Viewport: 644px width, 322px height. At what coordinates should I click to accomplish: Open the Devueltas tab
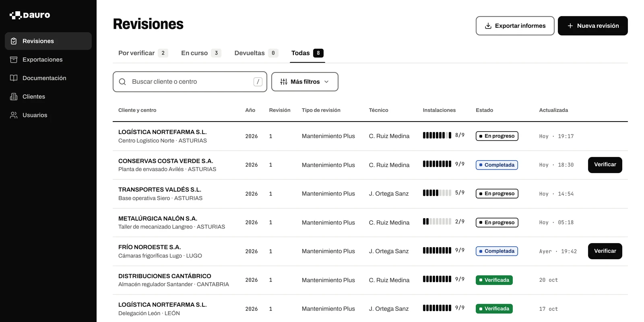[x=256, y=53]
